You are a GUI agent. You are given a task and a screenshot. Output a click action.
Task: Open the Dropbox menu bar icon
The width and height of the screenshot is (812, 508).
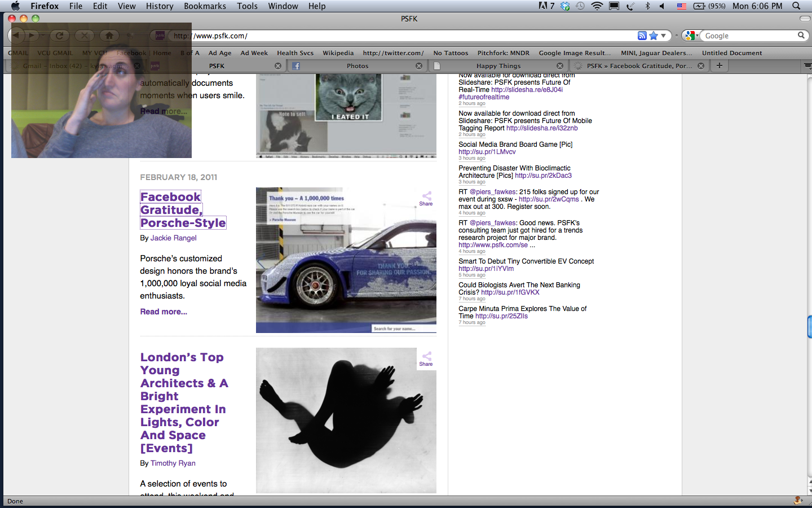click(565, 6)
